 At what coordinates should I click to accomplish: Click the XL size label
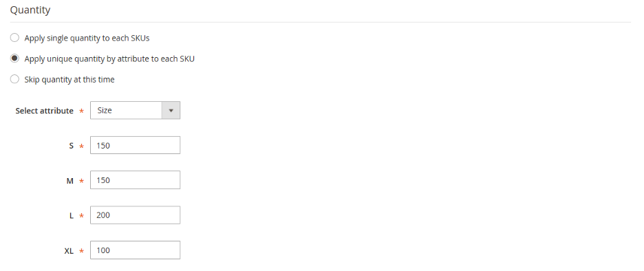[x=69, y=250]
